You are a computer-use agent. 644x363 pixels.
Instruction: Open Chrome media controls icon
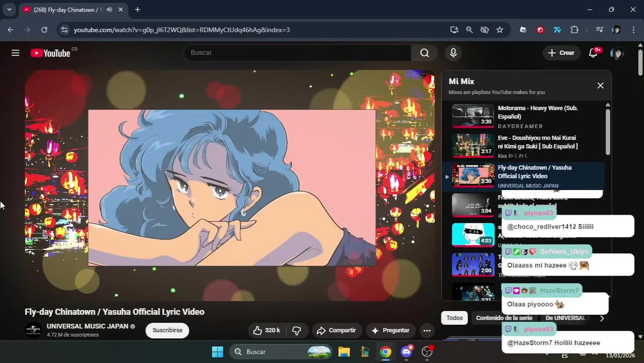(599, 30)
